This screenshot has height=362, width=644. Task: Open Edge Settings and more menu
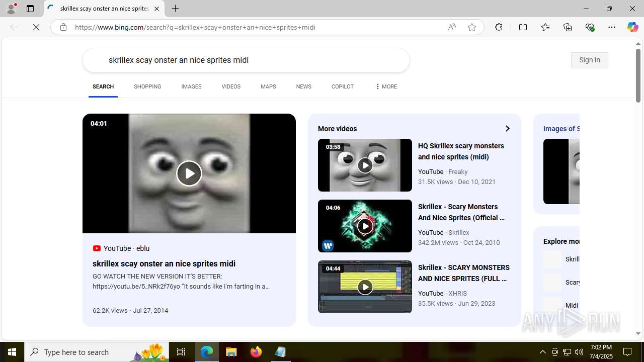click(x=612, y=27)
